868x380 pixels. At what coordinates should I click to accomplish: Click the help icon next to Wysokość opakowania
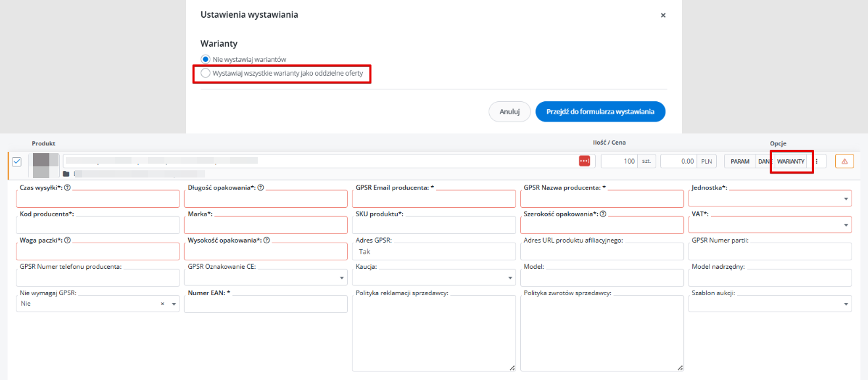tap(267, 240)
